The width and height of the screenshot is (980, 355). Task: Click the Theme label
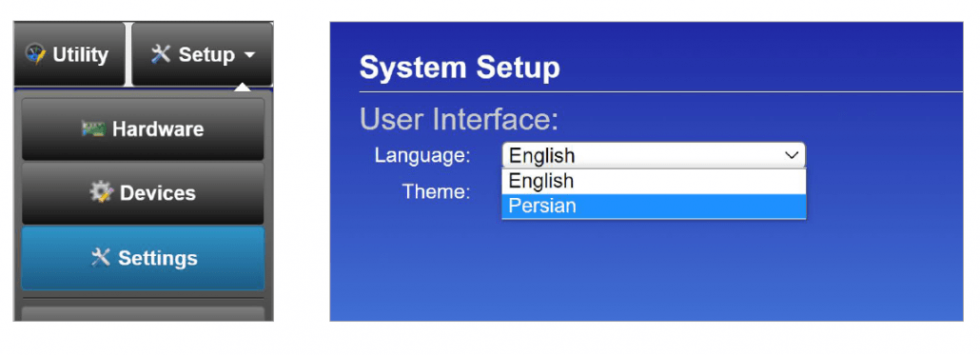436,191
